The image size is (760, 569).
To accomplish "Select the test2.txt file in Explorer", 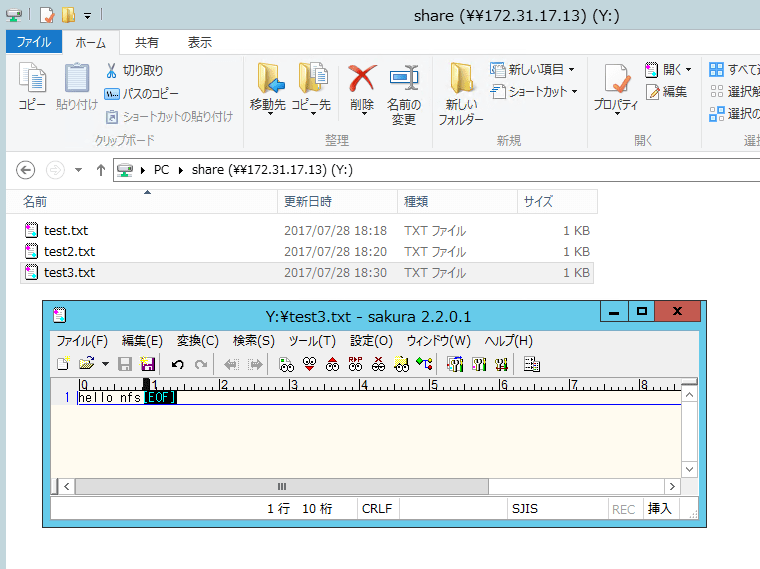I will (x=306, y=252).
